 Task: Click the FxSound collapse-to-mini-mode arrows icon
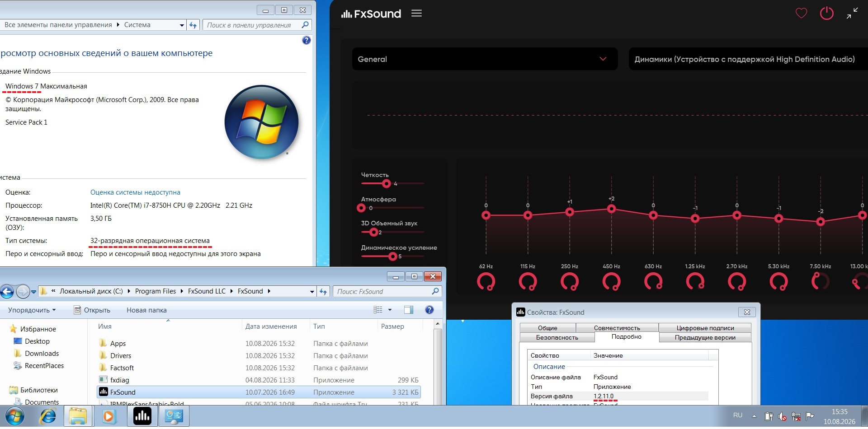pyautogui.click(x=852, y=13)
